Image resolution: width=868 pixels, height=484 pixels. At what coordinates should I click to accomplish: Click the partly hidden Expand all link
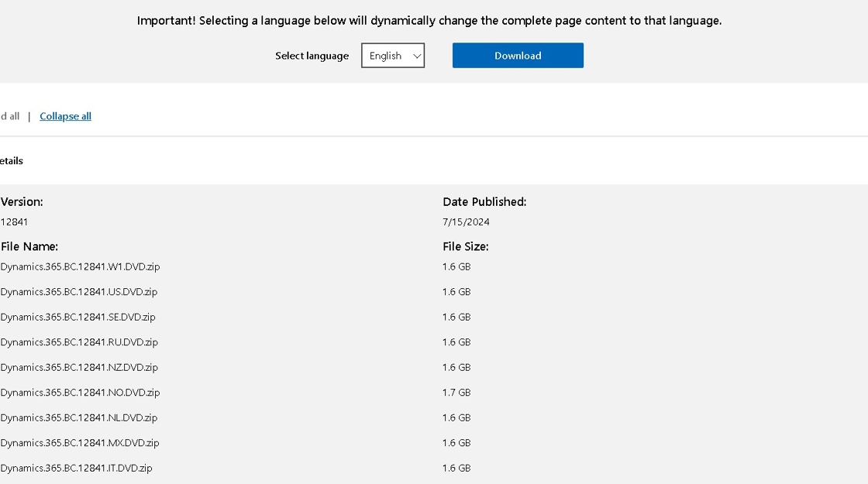9,116
